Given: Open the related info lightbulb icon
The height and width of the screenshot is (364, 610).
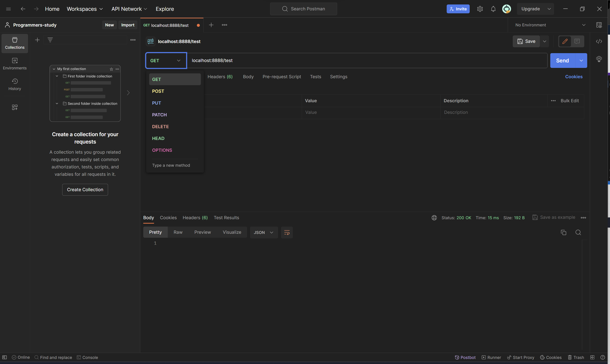Looking at the screenshot, I should point(599,59).
